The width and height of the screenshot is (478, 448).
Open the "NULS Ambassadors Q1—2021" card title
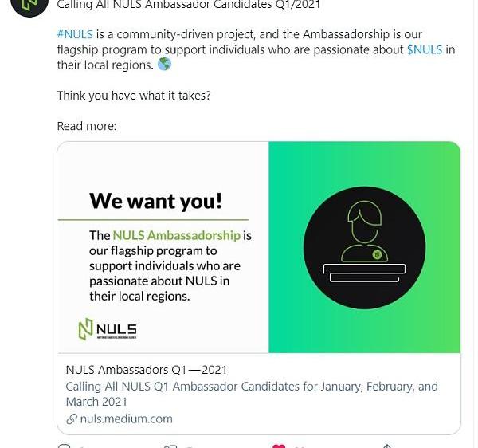(147, 370)
